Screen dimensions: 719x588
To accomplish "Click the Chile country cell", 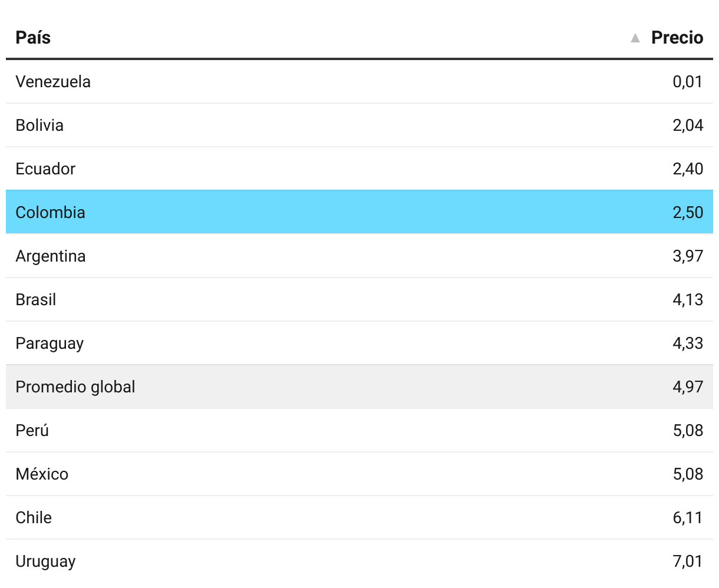I will tap(34, 517).
